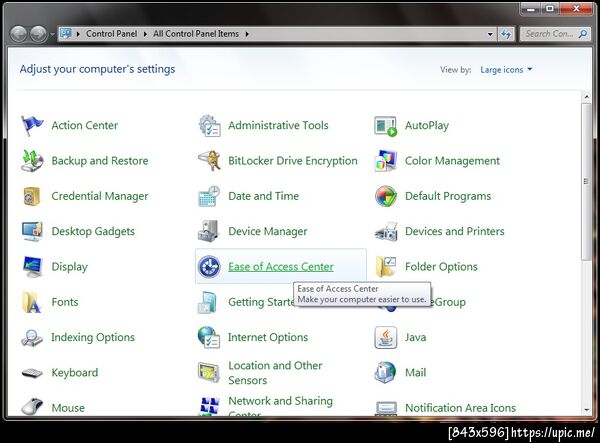600x443 pixels.
Task: Open the Fonts folder icon
Action: [31, 302]
